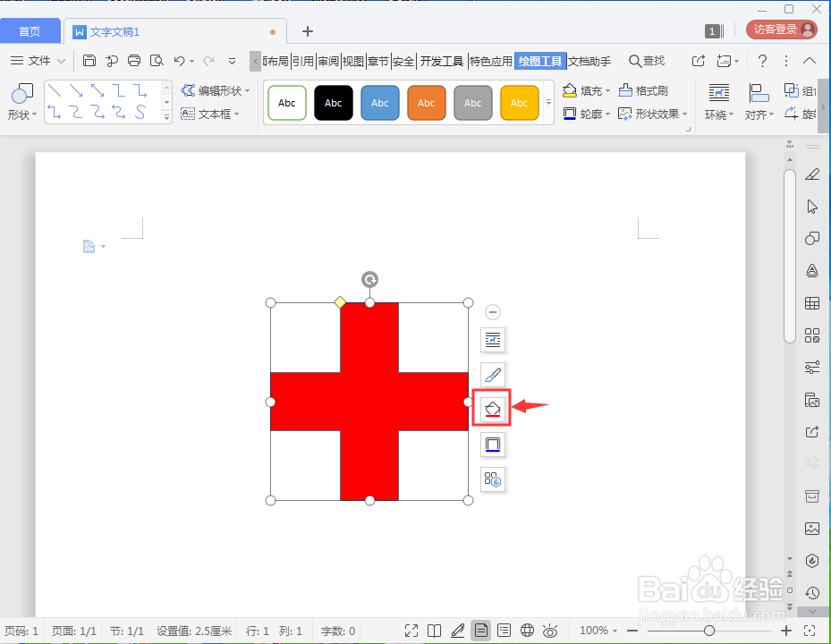Click the zoom slider handle
Viewport: 831px width, 644px height.
pyautogui.click(x=709, y=631)
